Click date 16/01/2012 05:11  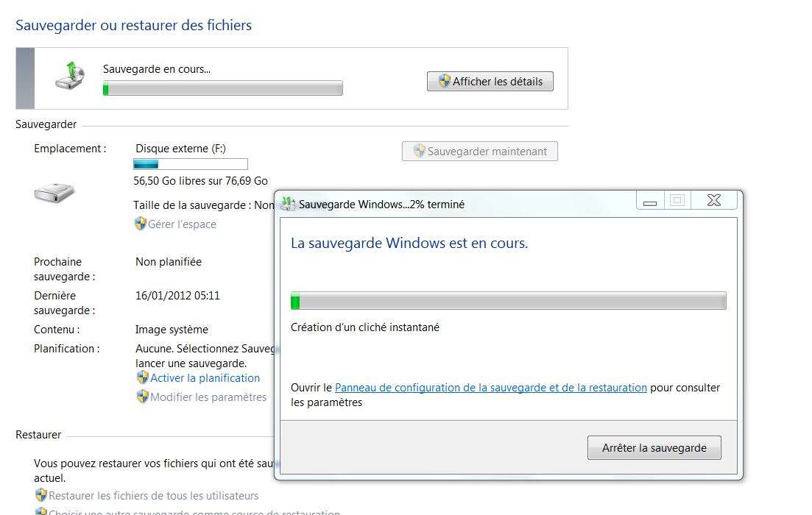coord(177,296)
